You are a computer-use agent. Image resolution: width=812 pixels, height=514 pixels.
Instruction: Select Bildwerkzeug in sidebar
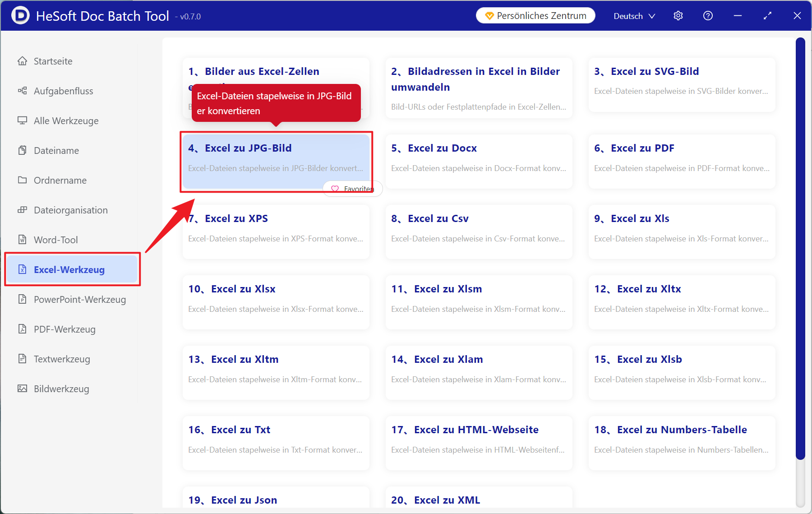(72, 389)
